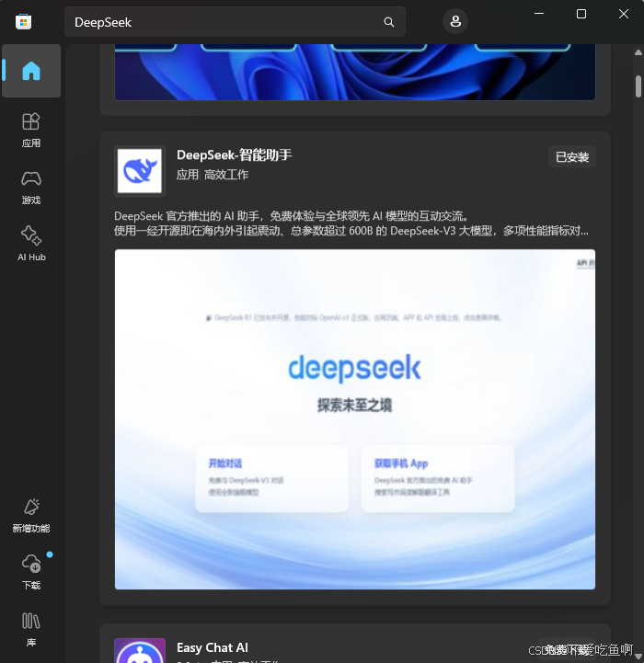
Task: Click the Microsoft Store logo icon
Action: pyautogui.click(x=23, y=21)
